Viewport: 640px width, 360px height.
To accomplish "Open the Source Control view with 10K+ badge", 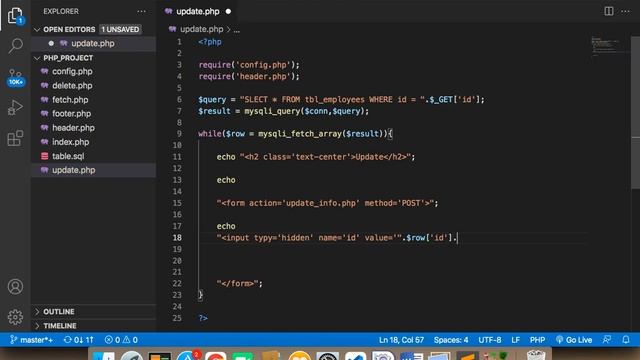I will [x=15, y=78].
